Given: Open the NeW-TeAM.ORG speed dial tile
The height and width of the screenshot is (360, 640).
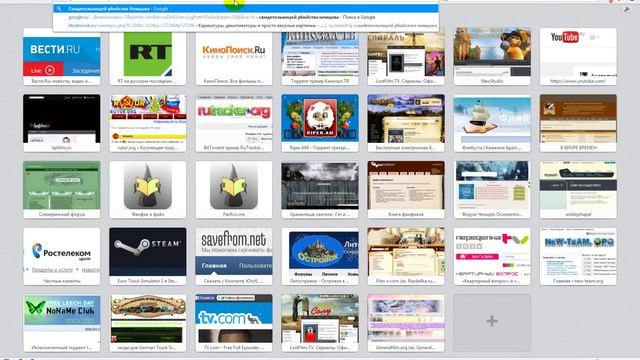Looking at the screenshot, I should [578, 256].
